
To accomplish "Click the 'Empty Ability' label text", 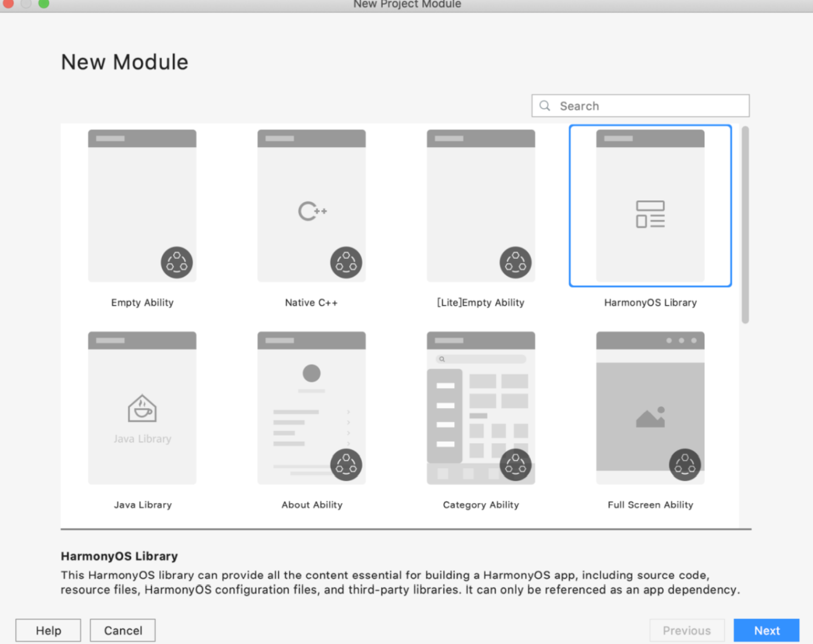I will pos(142,302).
